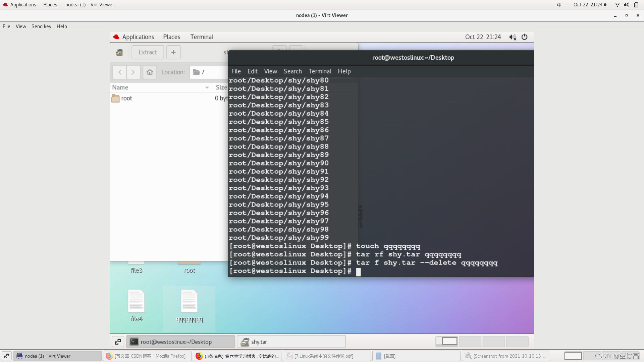Click the archive manager open icon
The image size is (644, 362).
tap(119, 52)
